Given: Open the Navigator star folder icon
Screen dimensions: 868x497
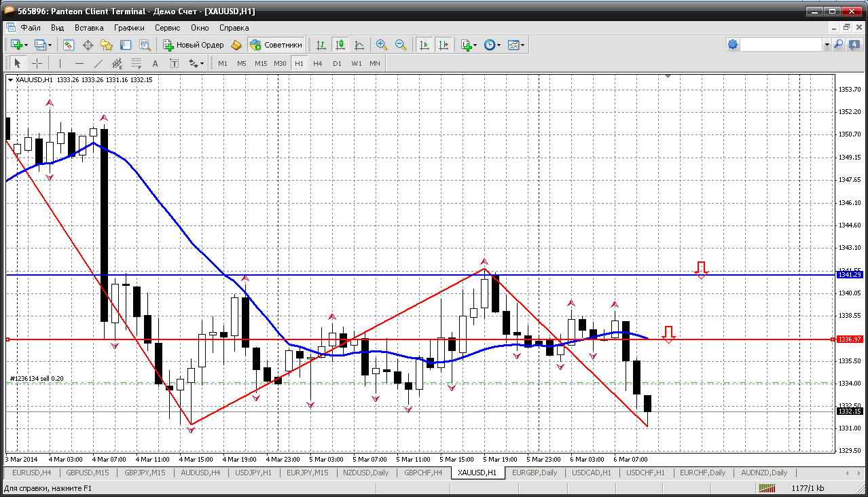Looking at the screenshot, I should click(x=107, y=45).
